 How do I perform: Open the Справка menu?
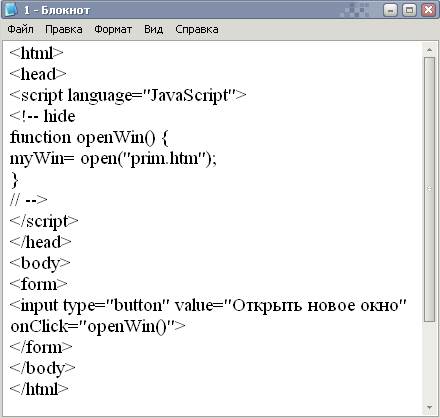(197, 29)
